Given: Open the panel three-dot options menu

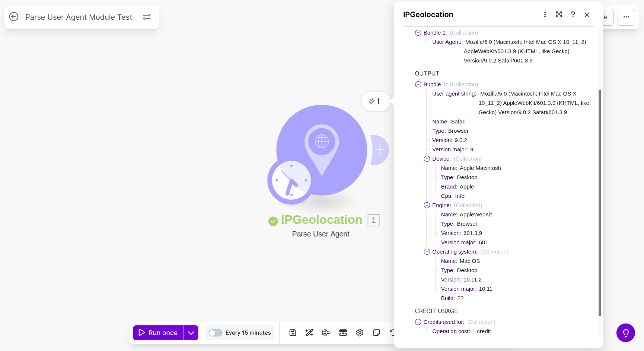Looking at the screenshot, I should click(545, 15).
